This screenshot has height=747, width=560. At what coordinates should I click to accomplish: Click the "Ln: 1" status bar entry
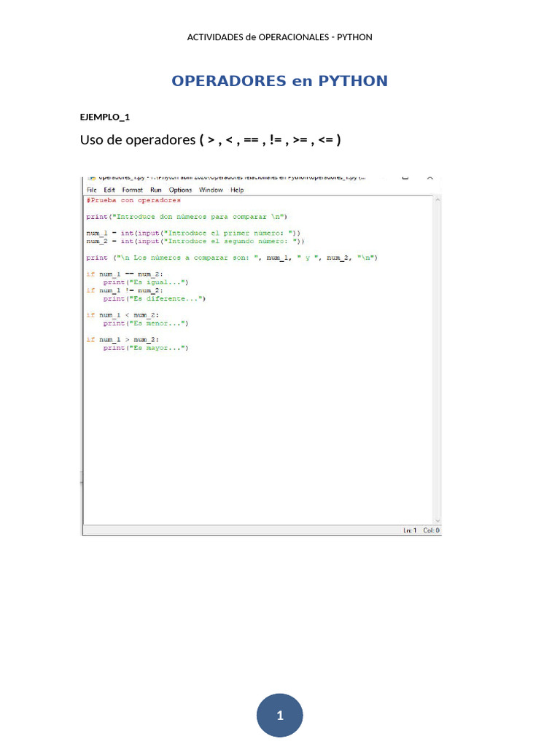[410, 530]
